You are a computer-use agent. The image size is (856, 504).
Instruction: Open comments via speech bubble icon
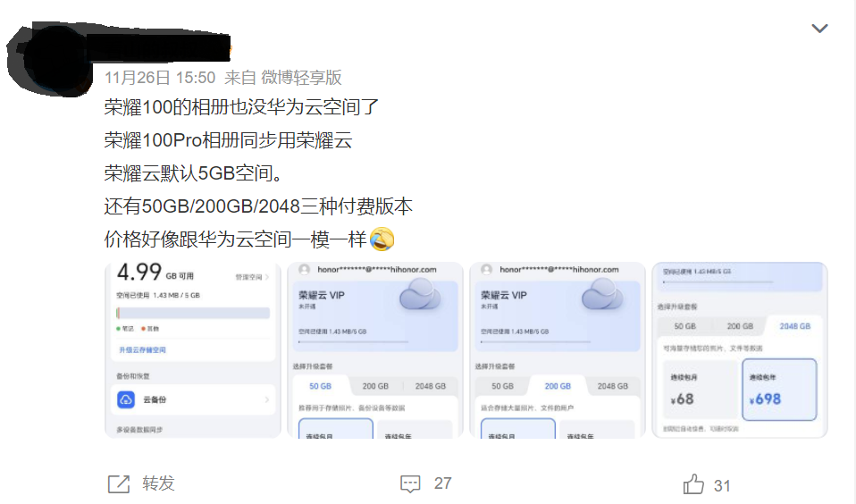tap(410, 483)
